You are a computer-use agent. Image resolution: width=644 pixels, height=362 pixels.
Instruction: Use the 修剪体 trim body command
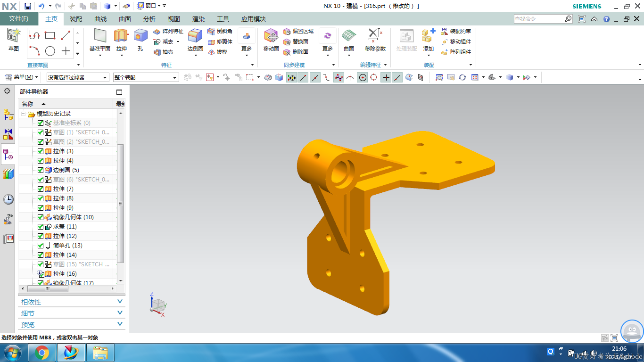click(x=220, y=41)
